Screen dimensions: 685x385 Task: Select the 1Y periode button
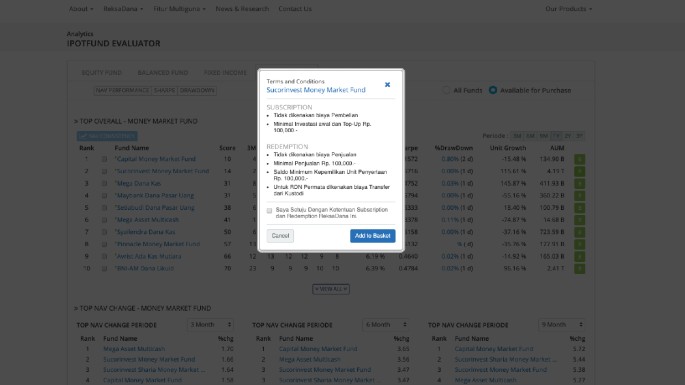coord(556,136)
